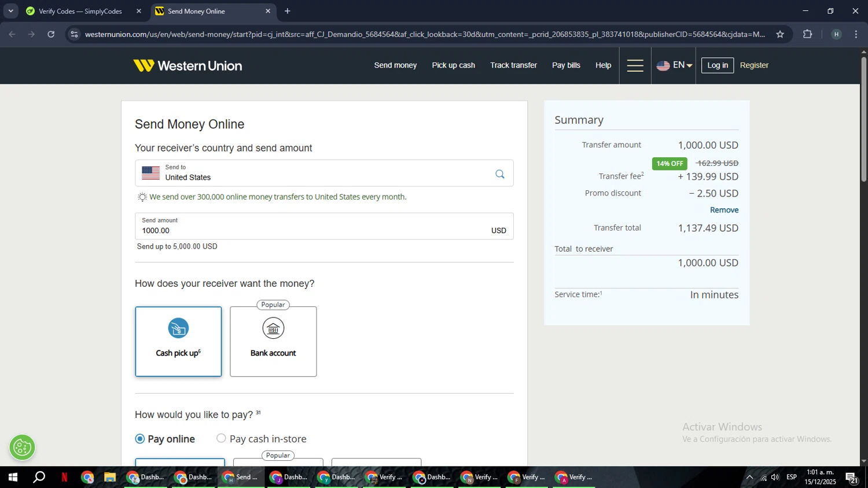Click the In minutes service time value
Viewport: 868px width, 488px height.
(x=714, y=295)
